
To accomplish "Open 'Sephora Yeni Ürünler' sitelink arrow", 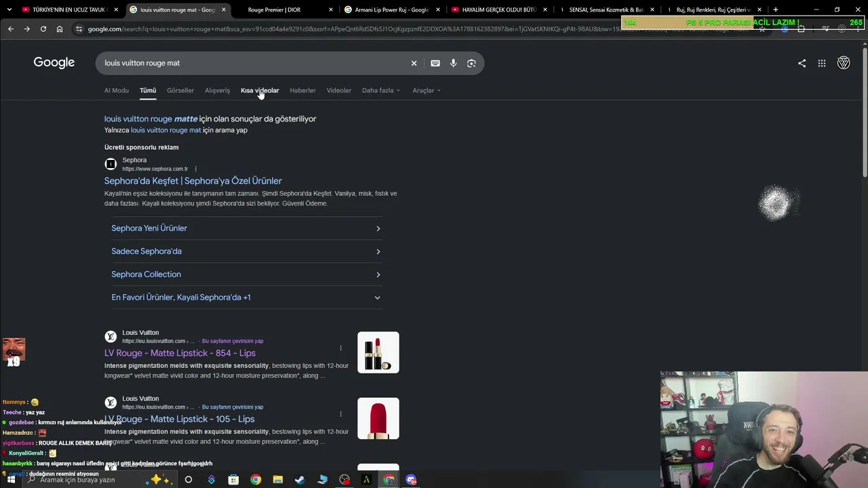I will (x=378, y=228).
